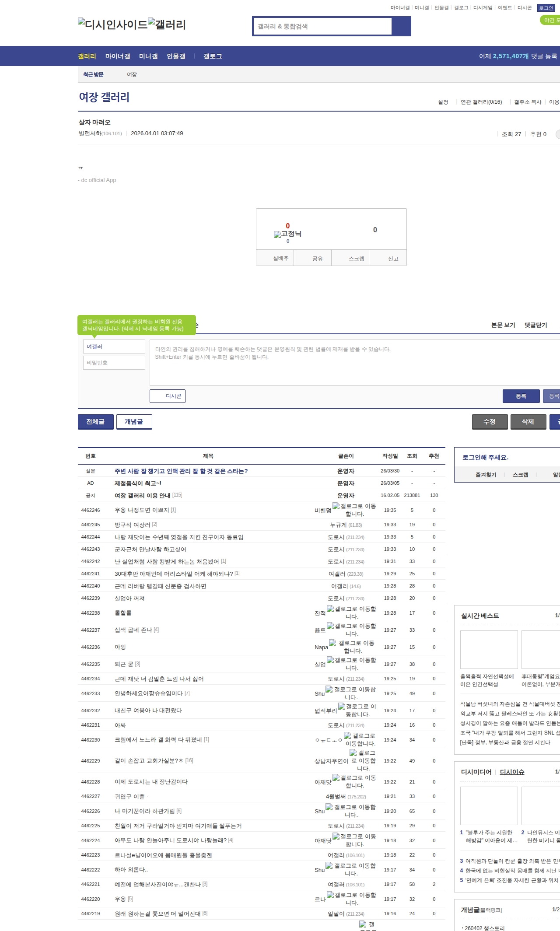
Task: Toggle 본문 보기 above the comment box
Action: click(503, 325)
